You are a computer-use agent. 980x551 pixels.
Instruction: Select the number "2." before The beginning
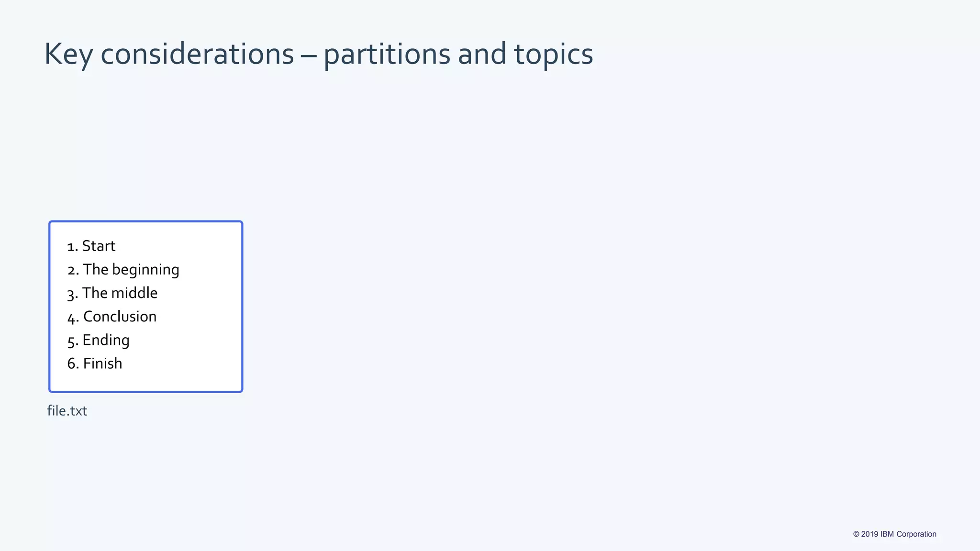coord(73,270)
